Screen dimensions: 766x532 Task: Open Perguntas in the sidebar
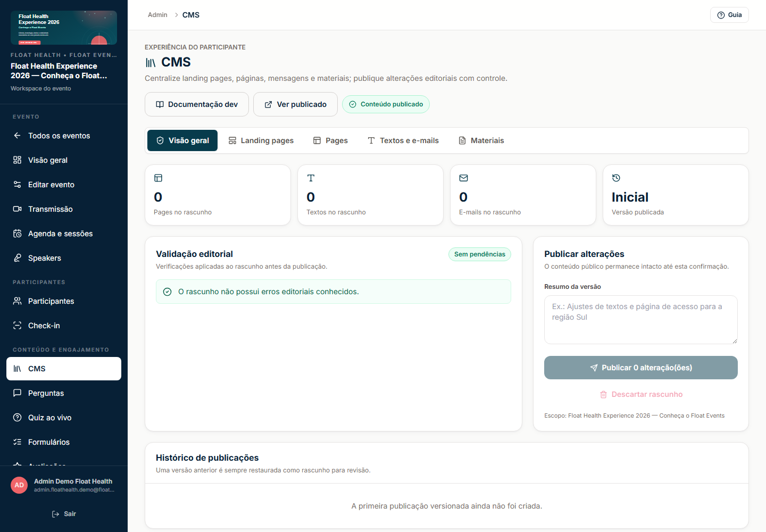pos(64,393)
